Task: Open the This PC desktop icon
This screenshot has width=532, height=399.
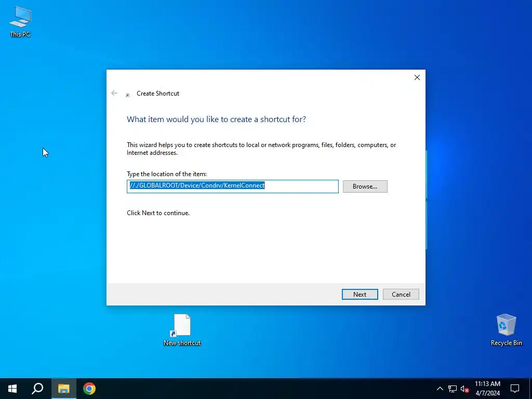Action: (20, 21)
